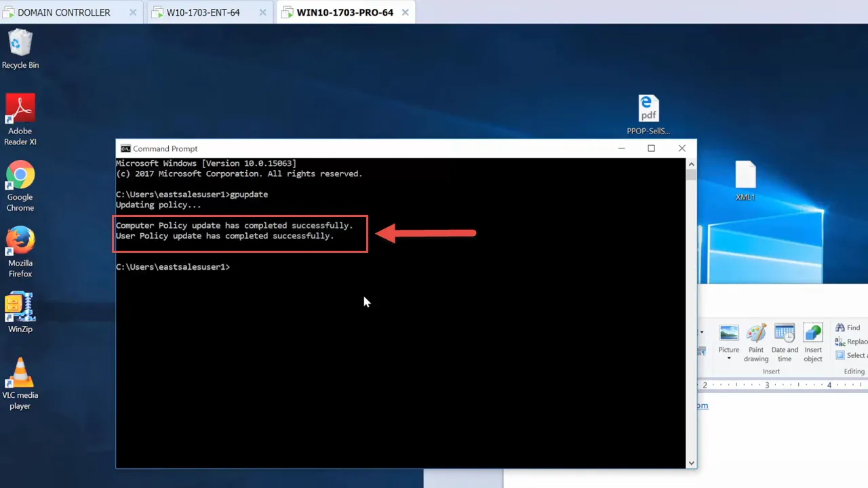Image resolution: width=868 pixels, height=488 pixels.
Task: Click 'Computer Policy update has completed successfully' line
Action: point(235,225)
